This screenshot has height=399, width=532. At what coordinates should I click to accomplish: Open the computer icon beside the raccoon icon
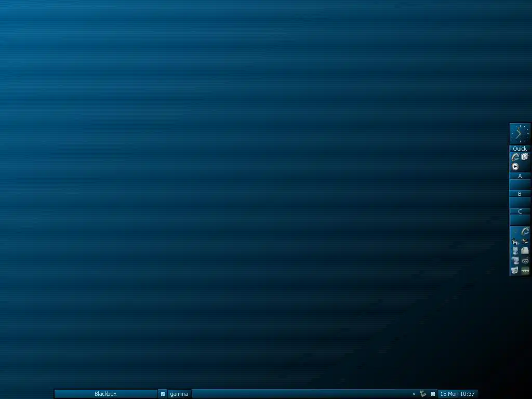tap(515, 261)
